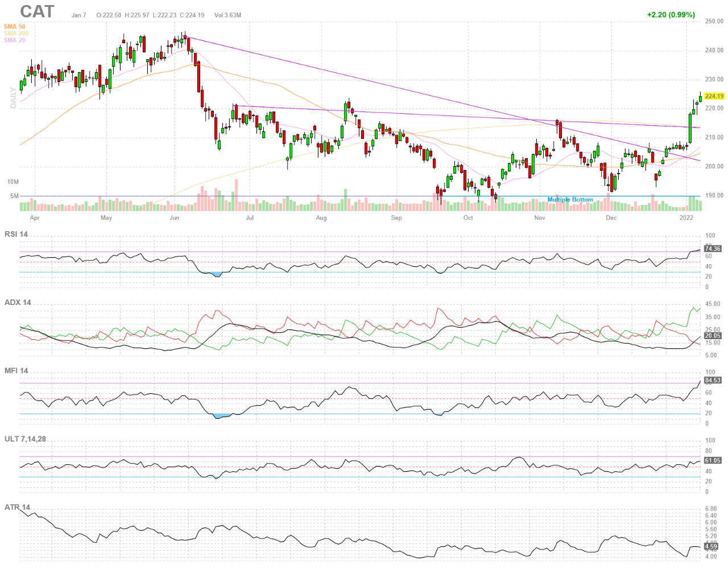
Task: Click the MFI 14 indicator title
Action: coord(16,370)
